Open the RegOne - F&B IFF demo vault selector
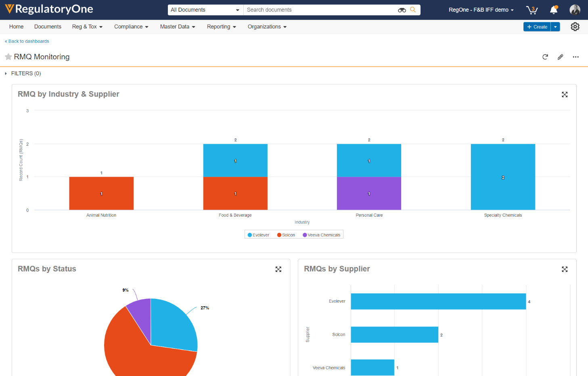 click(481, 10)
